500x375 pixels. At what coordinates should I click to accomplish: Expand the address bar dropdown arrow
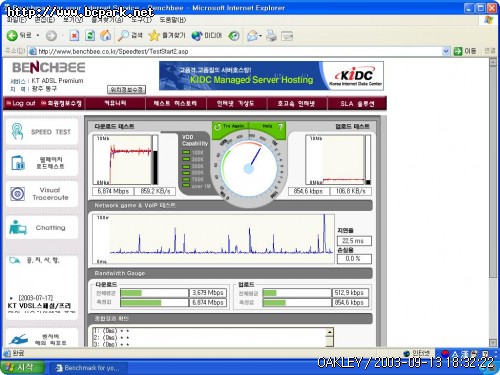(446, 51)
